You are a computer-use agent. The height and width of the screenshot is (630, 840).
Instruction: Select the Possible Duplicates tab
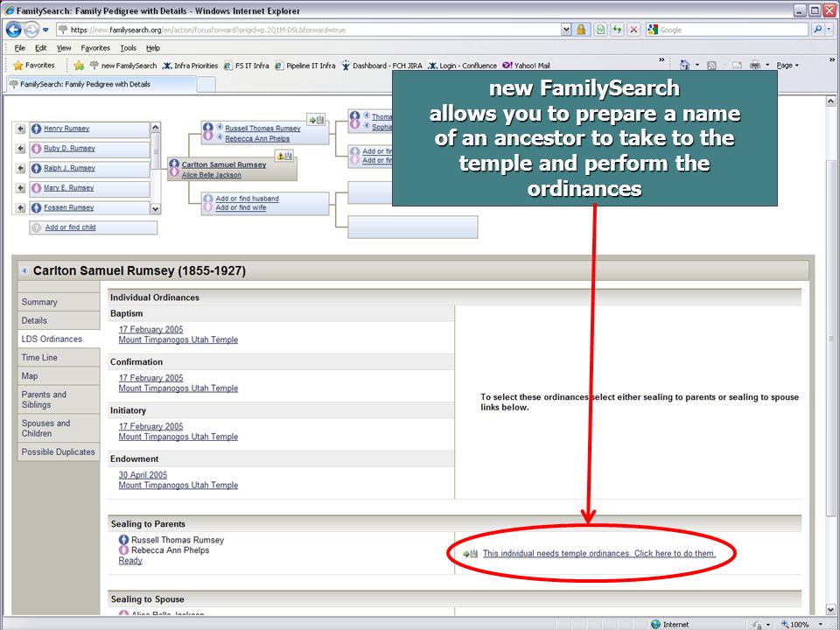[59, 451]
